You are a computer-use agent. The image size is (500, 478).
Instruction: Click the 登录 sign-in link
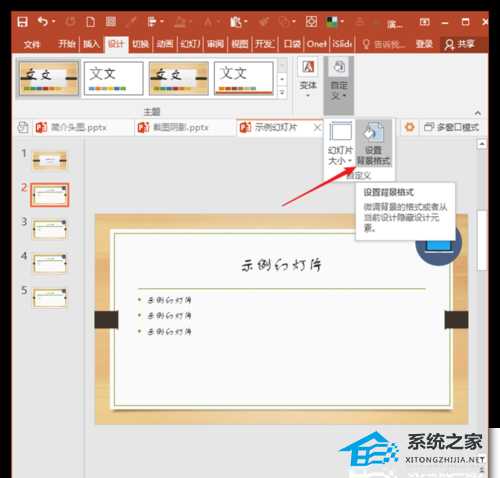[x=424, y=44]
